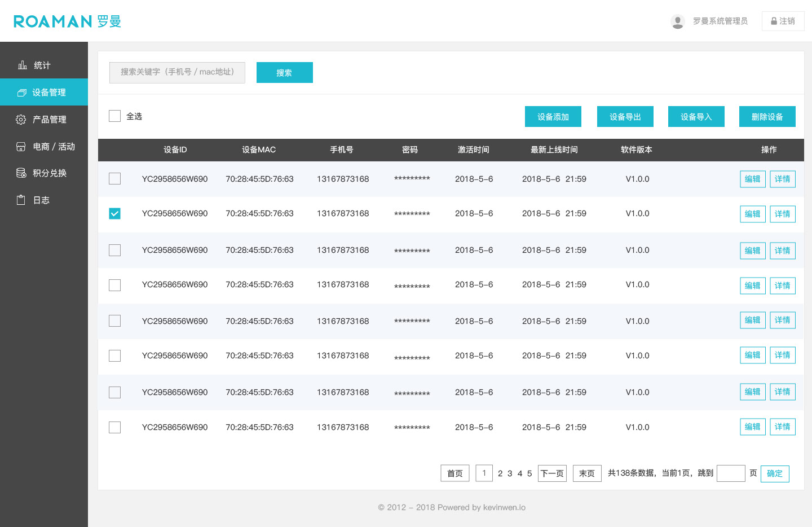Check the first device row checkbox
Screen dimensions: 812x527
[115, 179]
